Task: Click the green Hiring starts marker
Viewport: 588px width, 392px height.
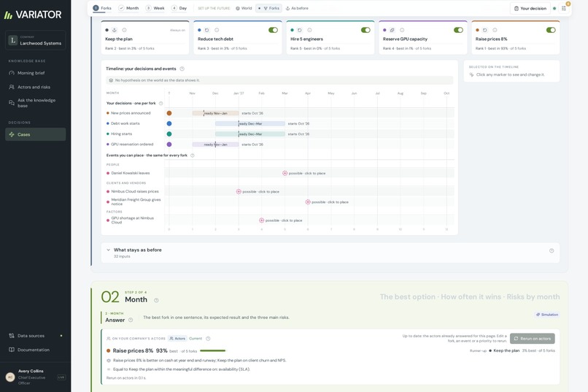Action: 169,134
